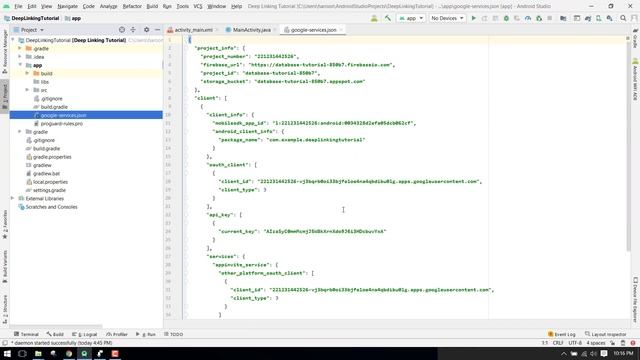Start debugging with the green bug icon
640x360 pixels.
pos(506,18)
